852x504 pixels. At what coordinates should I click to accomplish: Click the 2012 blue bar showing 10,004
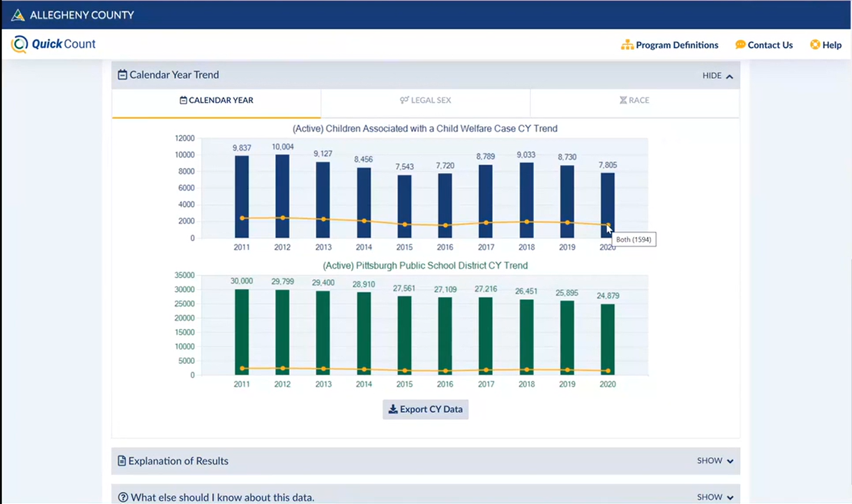pos(283,188)
